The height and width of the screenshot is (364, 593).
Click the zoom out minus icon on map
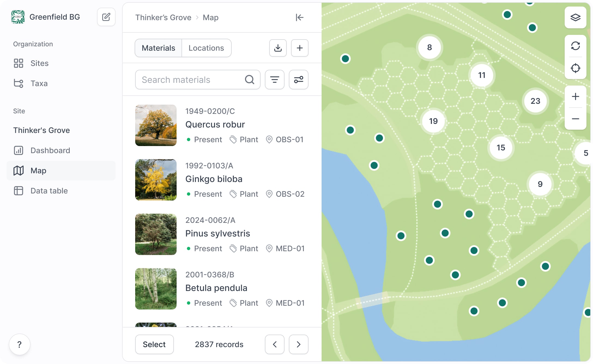coord(575,119)
